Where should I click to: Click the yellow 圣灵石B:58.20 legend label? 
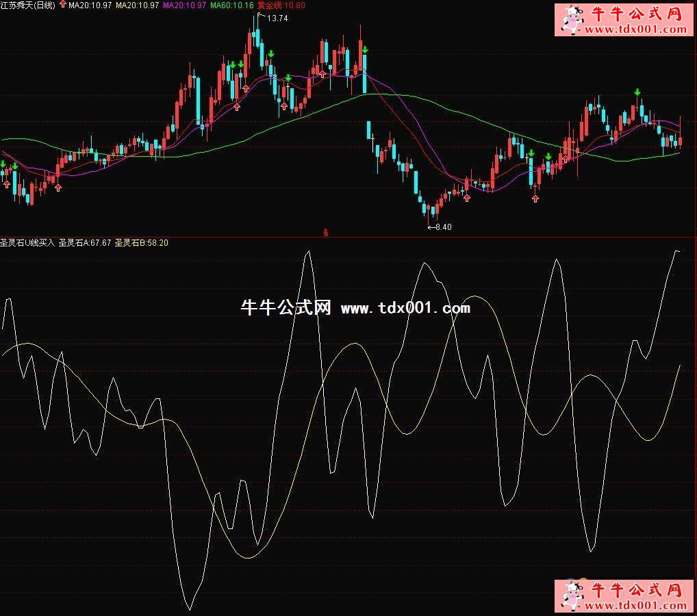[x=141, y=242]
